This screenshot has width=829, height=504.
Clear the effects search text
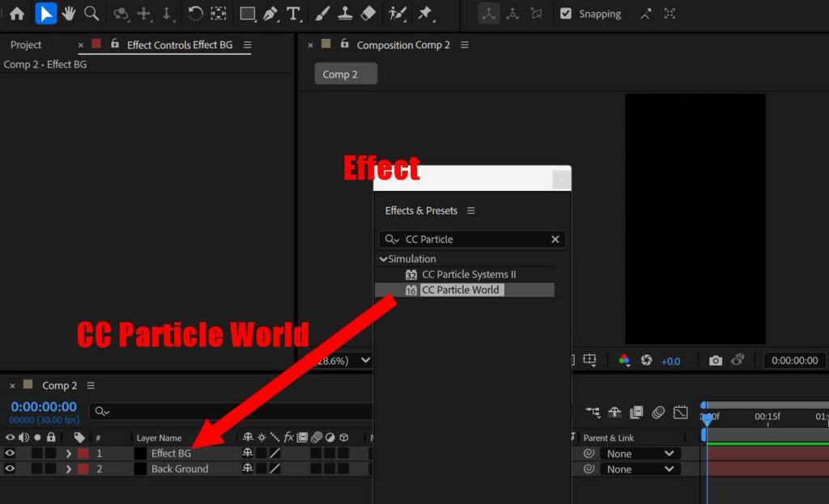pyautogui.click(x=555, y=239)
